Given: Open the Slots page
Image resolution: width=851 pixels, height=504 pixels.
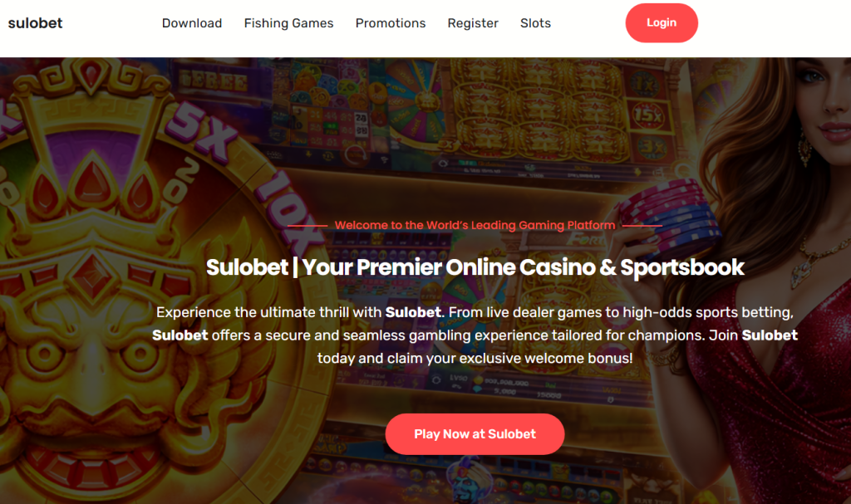Looking at the screenshot, I should pos(535,23).
